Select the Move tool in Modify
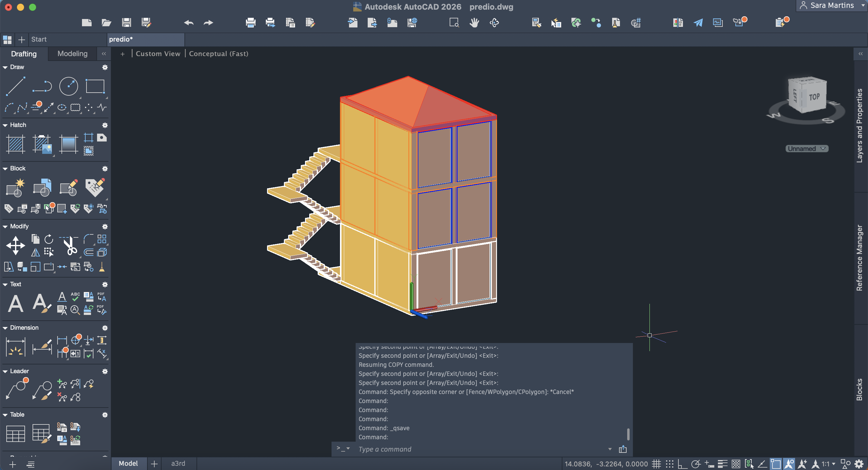Viewport: 868px width, 470px height. 15,245
